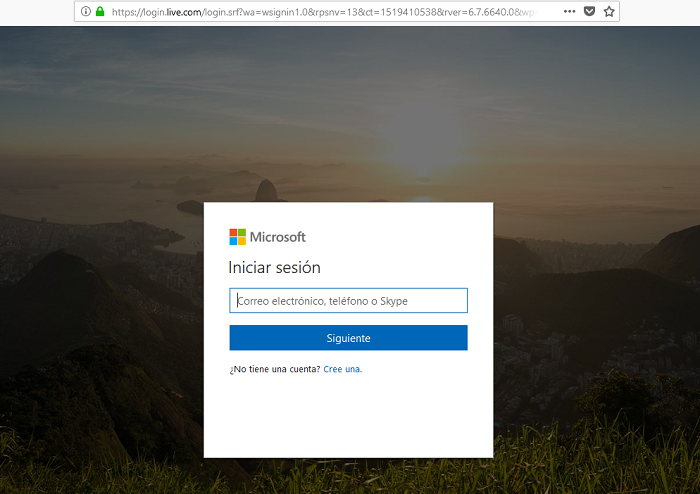700x494 pixels.
Task: Open the three-dot page actions menu
Action: (570, 12)
